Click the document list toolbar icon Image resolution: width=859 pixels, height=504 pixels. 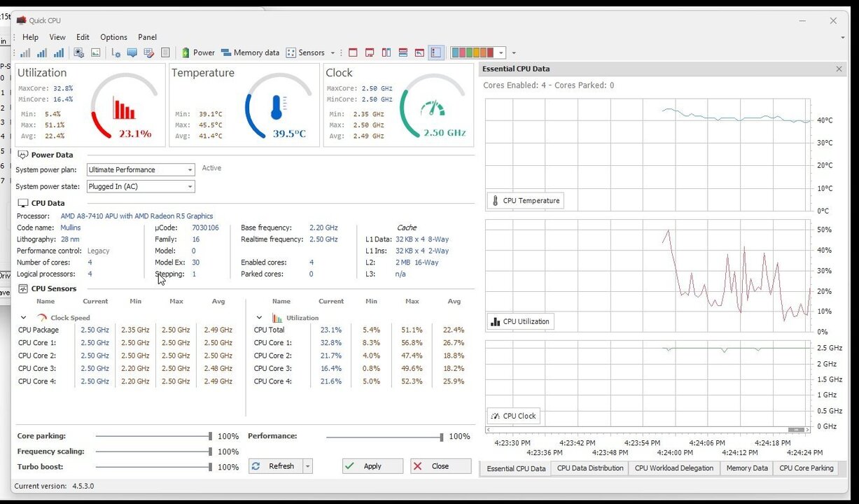point(165,52)
